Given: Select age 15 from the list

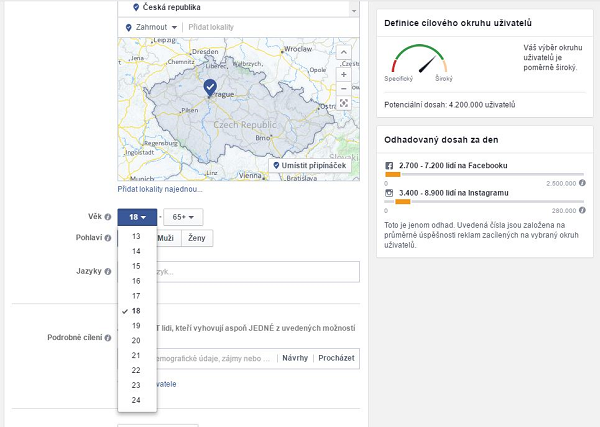Looking at the screenshot, I should coord(137,266).
